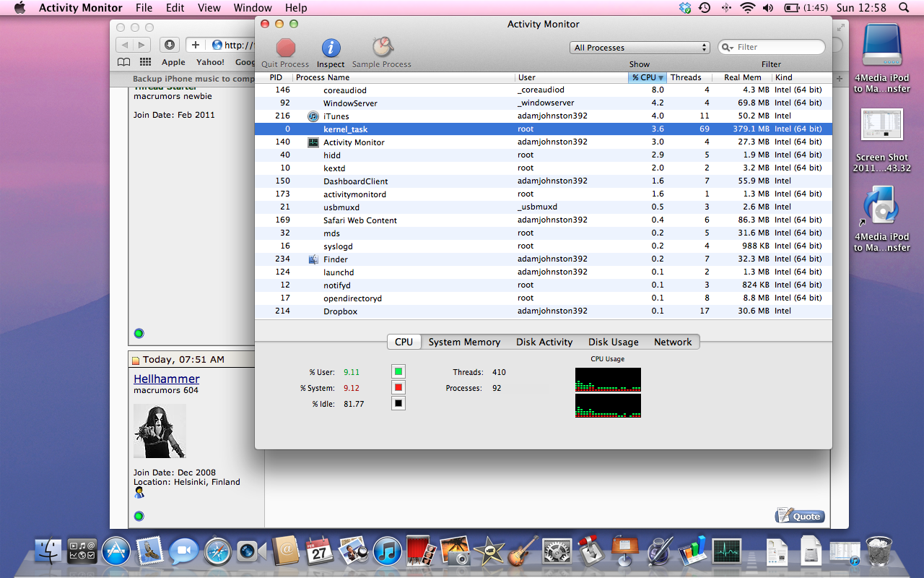Image resolution: width=924 pixels, height=578 pixels.
Task: Click Safari's Back button
Action: tap(124, 45)
